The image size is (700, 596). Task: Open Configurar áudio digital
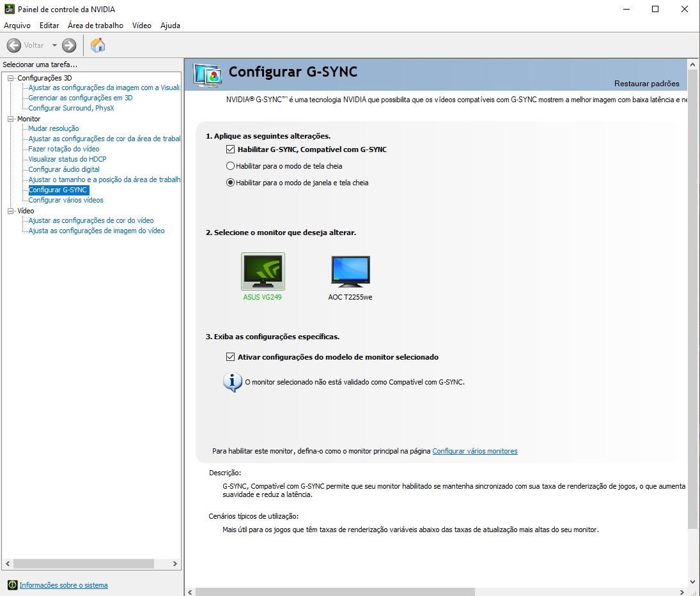click(x=64, y=169)
